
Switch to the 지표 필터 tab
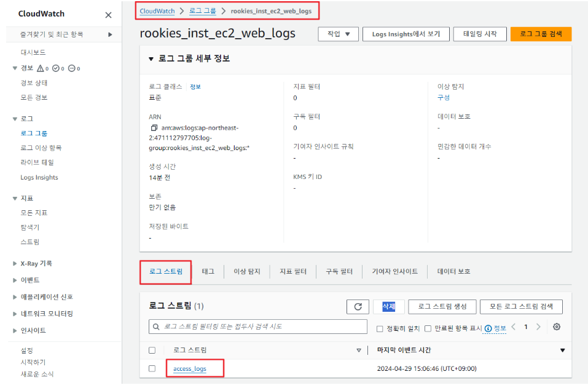pos(293,272)
